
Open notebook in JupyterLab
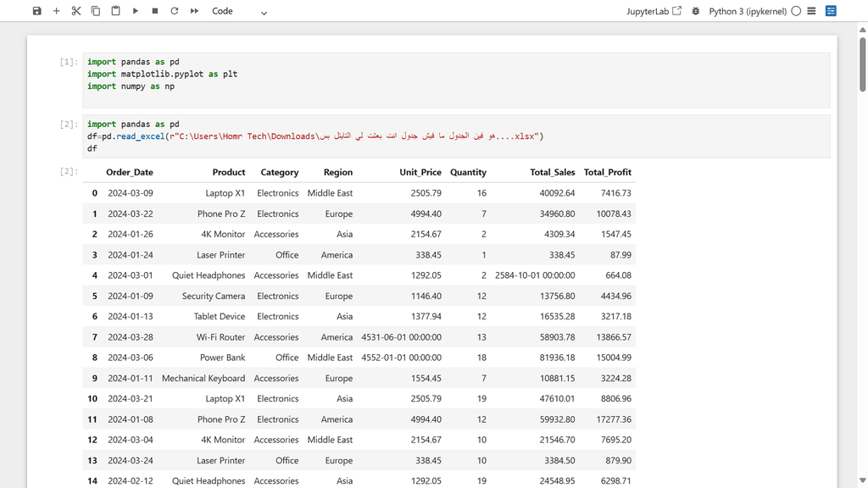(x=654, y=11)
